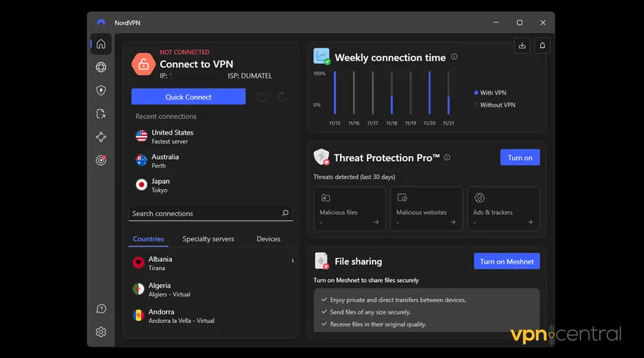Open the file sharing sidebar icon

pos(101,114)
